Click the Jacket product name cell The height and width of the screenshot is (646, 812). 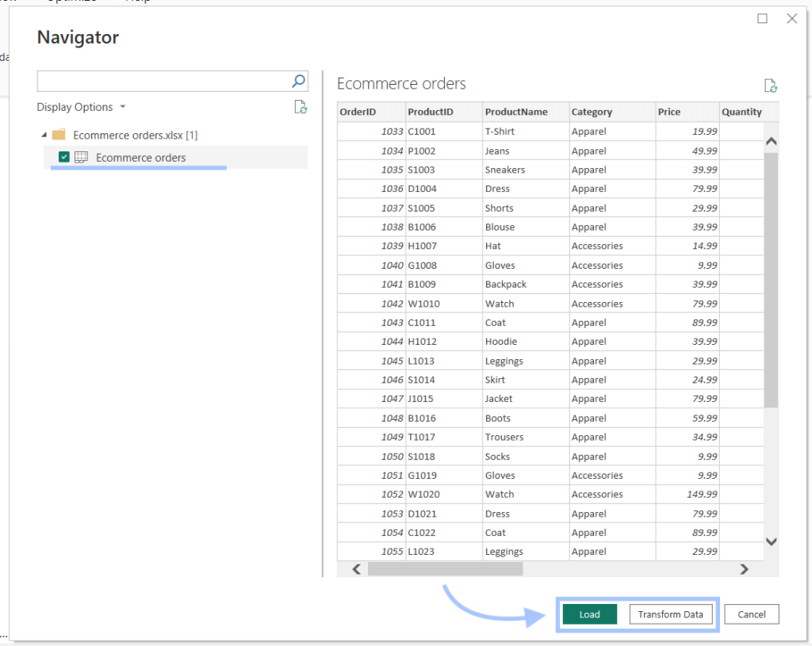coord(526,399)
